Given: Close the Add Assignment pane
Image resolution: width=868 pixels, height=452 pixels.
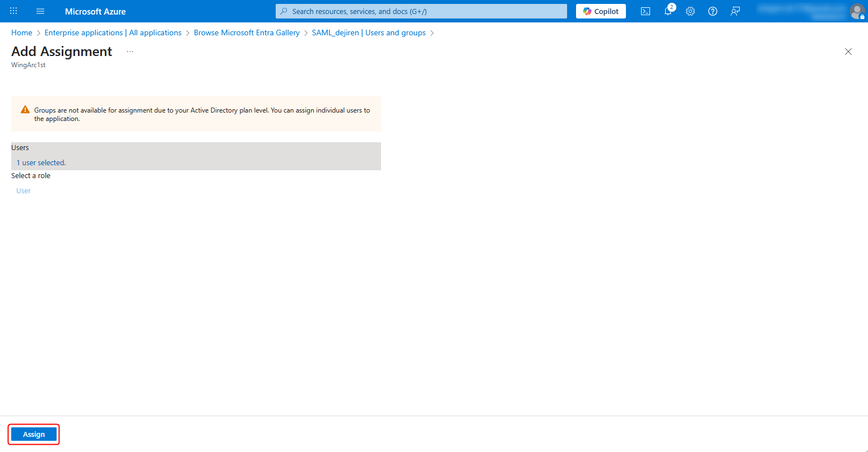Looking at the screenshot, I should click(848, 52).
